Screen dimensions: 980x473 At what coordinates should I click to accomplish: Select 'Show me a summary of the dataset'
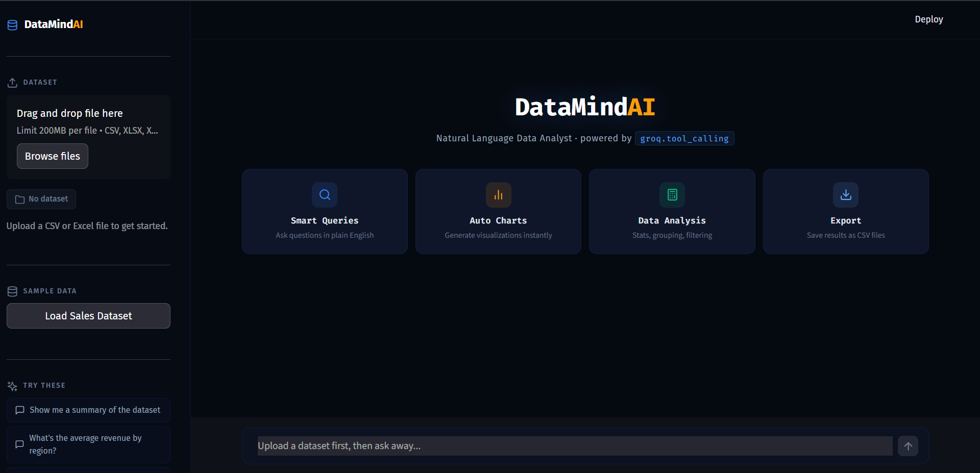tap(88, 410)
